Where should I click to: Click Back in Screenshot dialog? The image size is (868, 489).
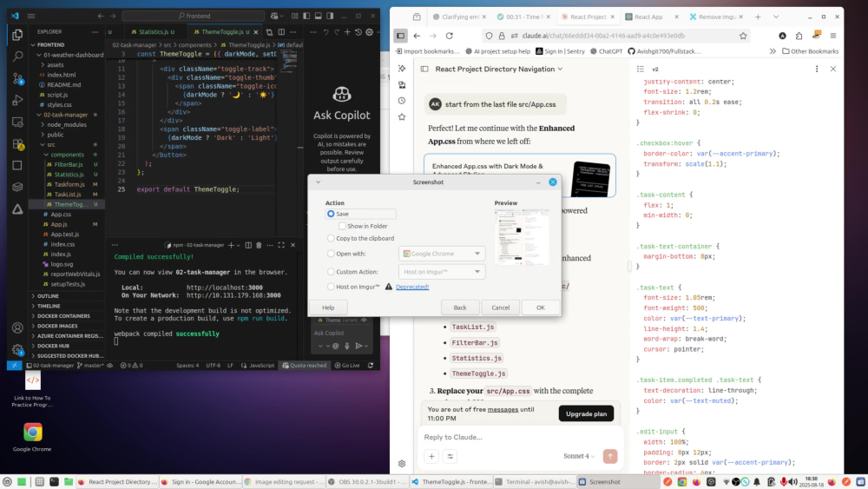click(x=459, y=307)
